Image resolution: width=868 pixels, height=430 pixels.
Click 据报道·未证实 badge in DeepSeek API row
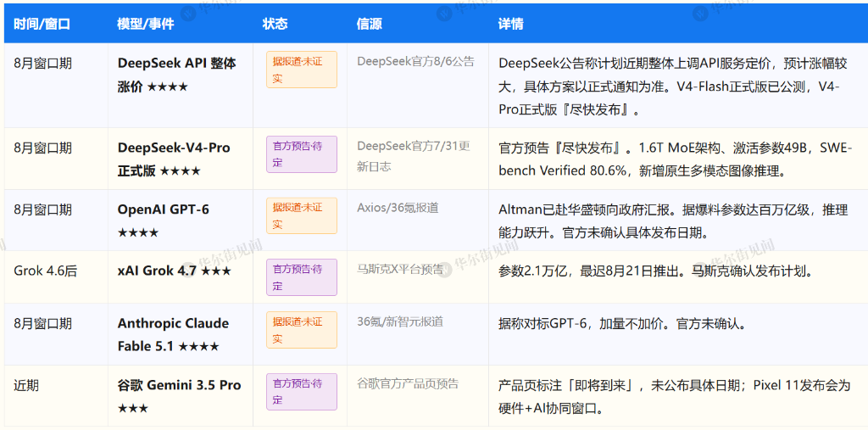coord(301,70)
